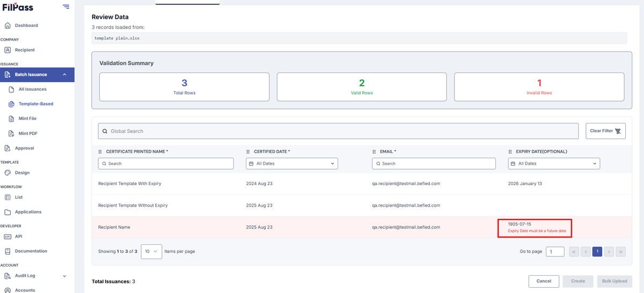Viewport: 644px width, 293px height.
Task: Open the Certified Date filter dropdown
Action: [x=292, y=164]
